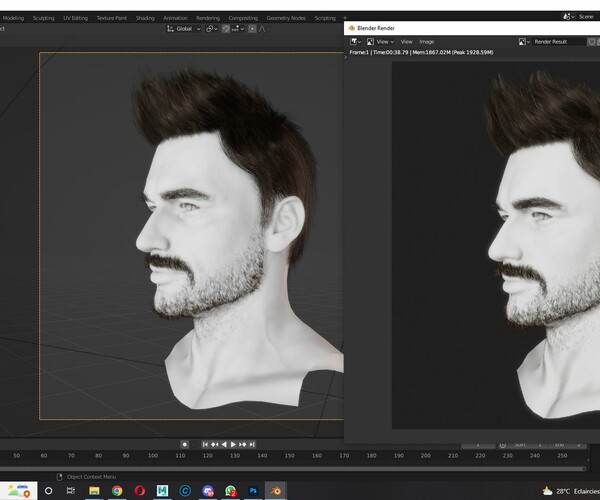Viewport: 600px width, 500px height.
Task: Open the transform pivot point dropdown
Action: [x=212, y=29]
